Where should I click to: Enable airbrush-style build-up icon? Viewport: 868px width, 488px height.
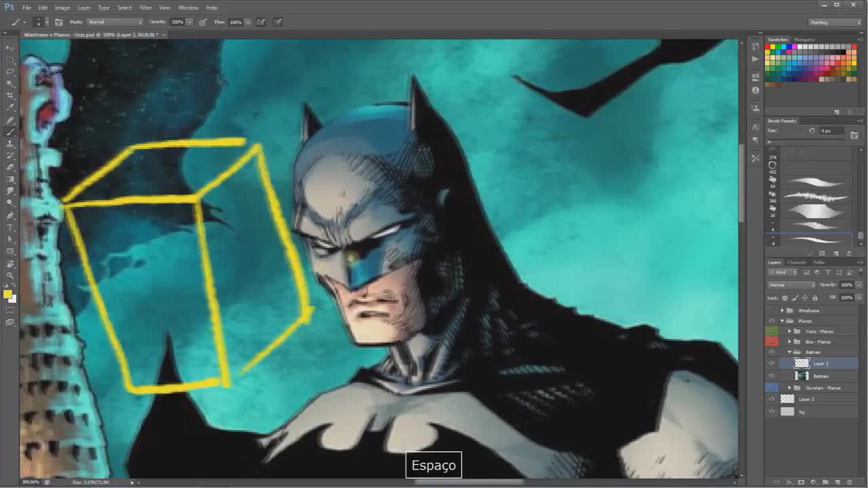tap(261, 22)
